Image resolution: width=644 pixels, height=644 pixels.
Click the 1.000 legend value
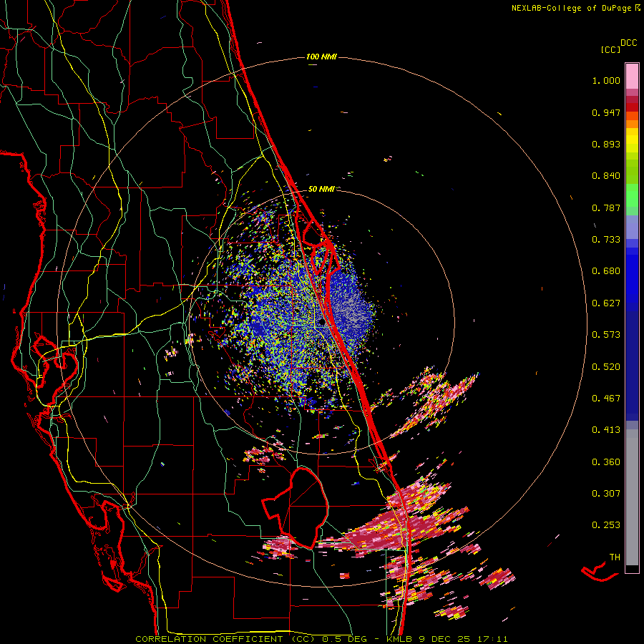(606, 80)
